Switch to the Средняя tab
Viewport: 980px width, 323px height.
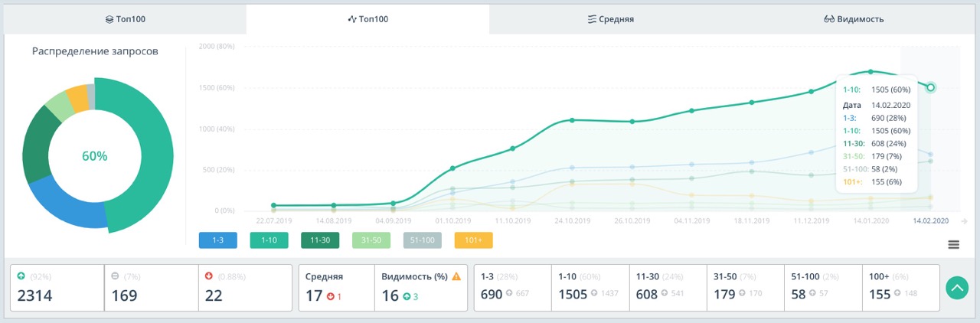point(611,19)
